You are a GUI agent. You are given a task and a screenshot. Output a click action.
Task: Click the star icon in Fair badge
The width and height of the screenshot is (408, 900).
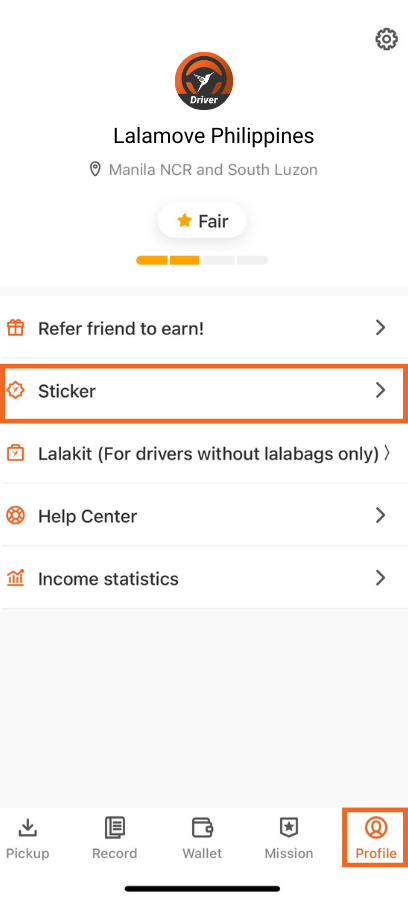[184, 220]
